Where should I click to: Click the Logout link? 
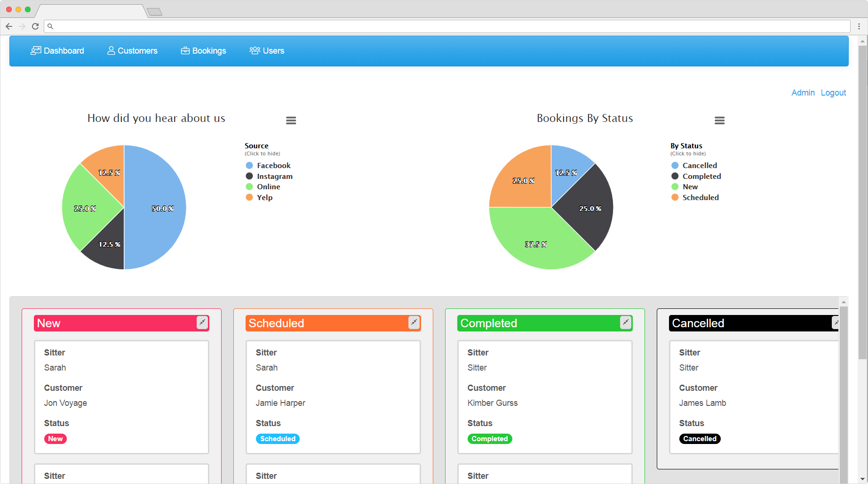point(833,93)
